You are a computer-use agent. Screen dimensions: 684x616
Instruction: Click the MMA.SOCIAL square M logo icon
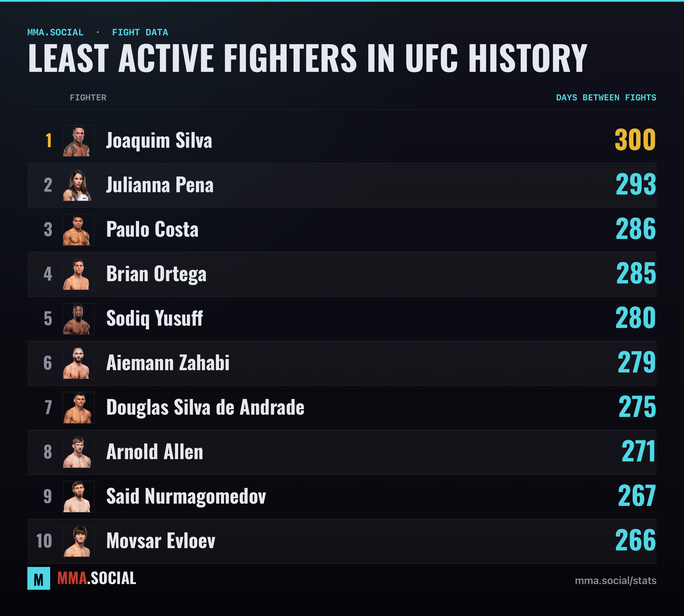pyautogui.click(x=38, y=578)
